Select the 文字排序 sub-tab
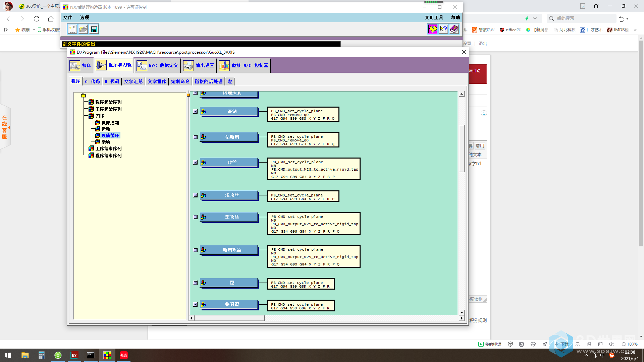 click(x=157, y=81)
